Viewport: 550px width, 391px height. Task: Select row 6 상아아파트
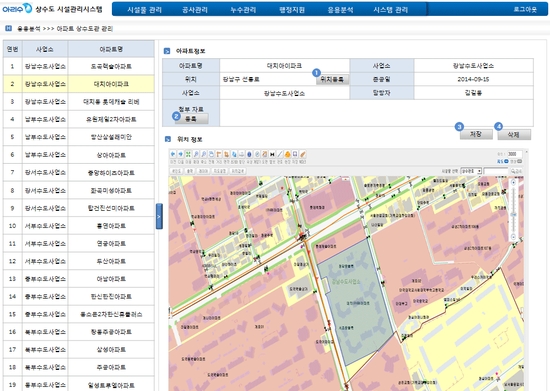pos(79,155)
